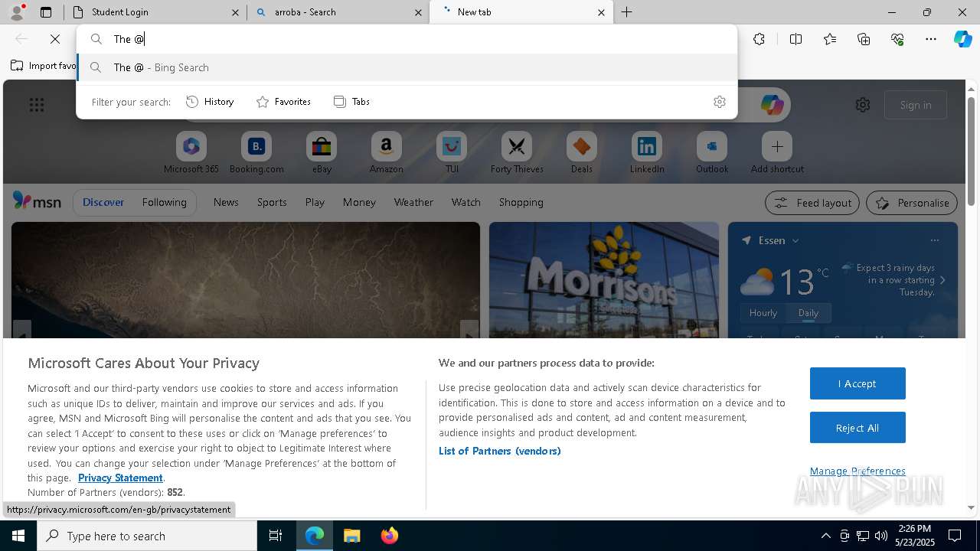Open the TUI shortcut tile
Screen dimensions: 980x551
point(452,152)
